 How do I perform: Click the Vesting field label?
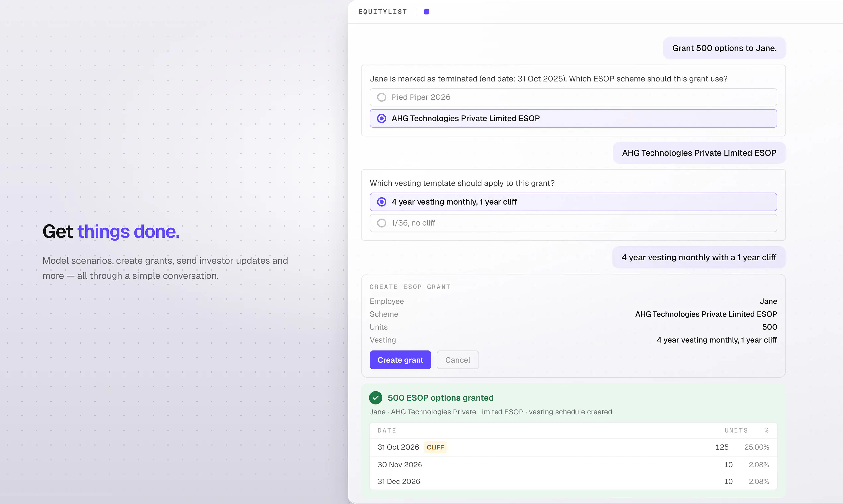pos(383,340)
